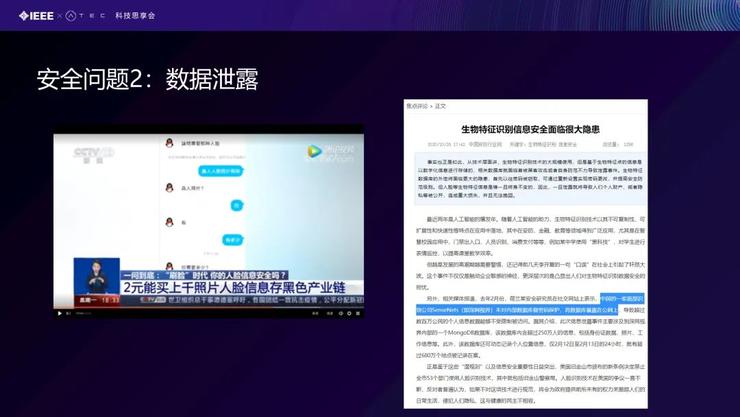Image resolution: width=740 pixels, height=417 pixels.
Task: Click the first breadcrumb link before 正文
Action: pos(417,106)
